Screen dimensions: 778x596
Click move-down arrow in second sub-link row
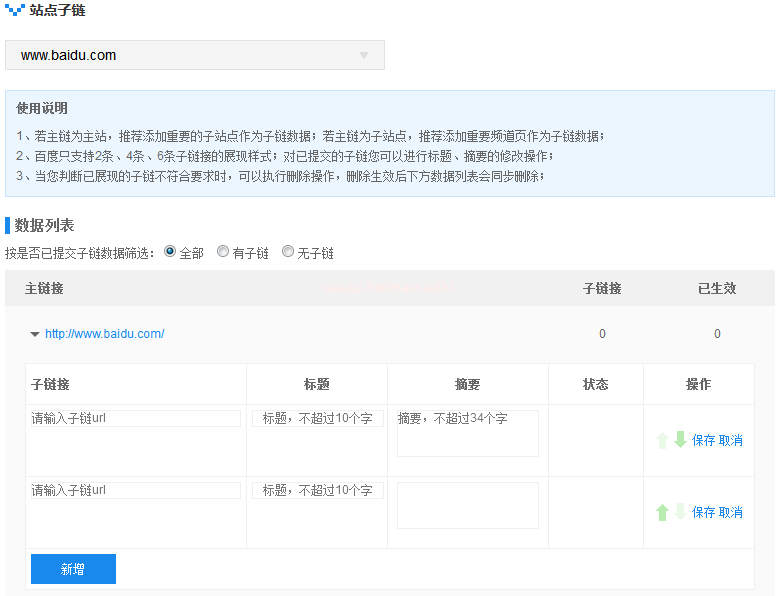pyautogui.click(x=680, y=512)
